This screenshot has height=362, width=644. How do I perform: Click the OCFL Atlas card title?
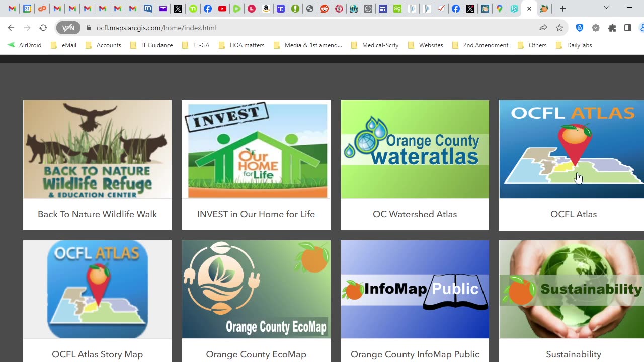coord(574,214)
